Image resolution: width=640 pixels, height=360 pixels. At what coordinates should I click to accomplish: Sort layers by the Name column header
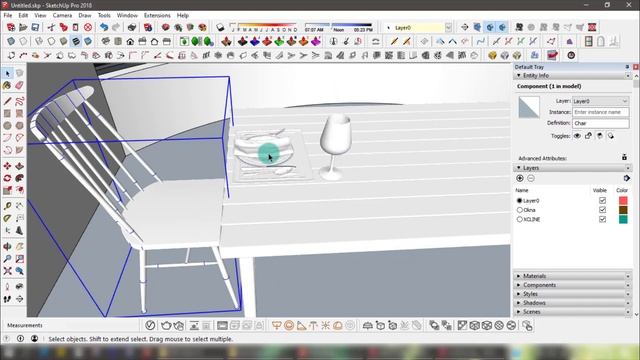coord(522,190)
